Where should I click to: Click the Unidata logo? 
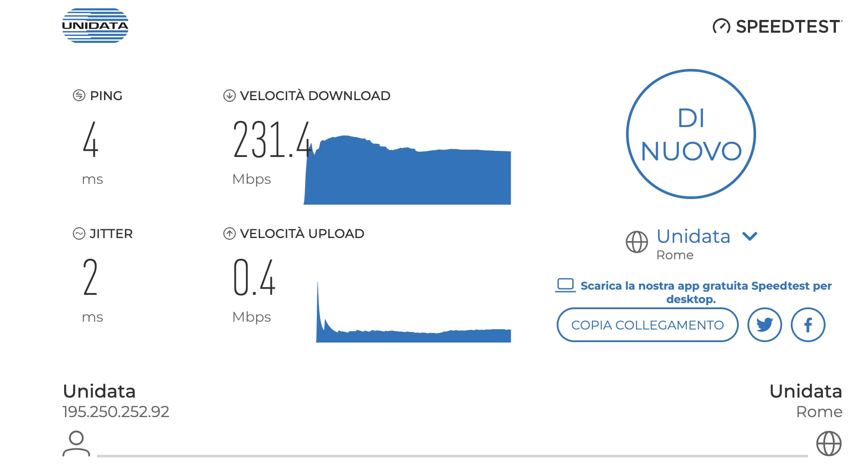95,25
